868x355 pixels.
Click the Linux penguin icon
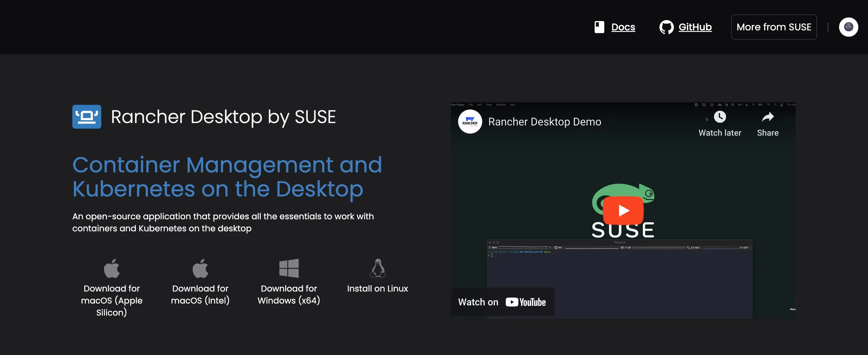pos(377,268)
